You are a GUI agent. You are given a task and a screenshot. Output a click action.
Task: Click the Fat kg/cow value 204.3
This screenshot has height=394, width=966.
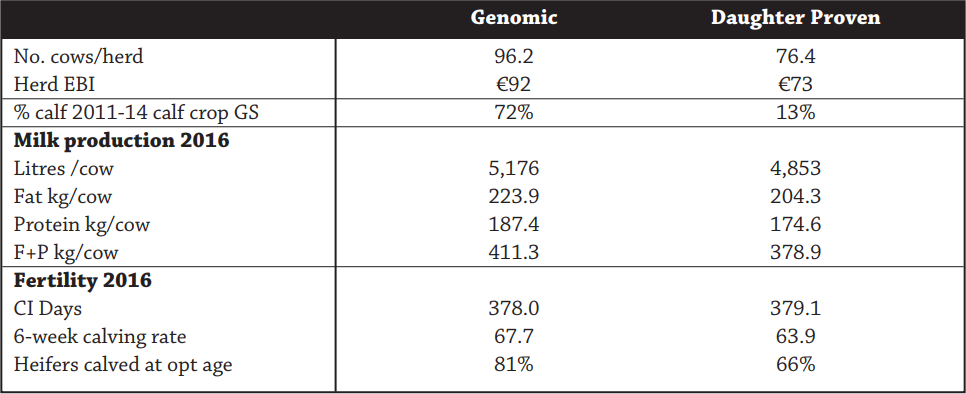[x=795, y=196]
